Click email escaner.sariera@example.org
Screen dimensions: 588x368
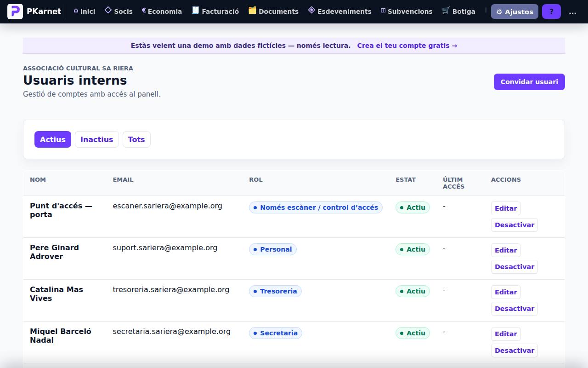click(x=168, y=206)
